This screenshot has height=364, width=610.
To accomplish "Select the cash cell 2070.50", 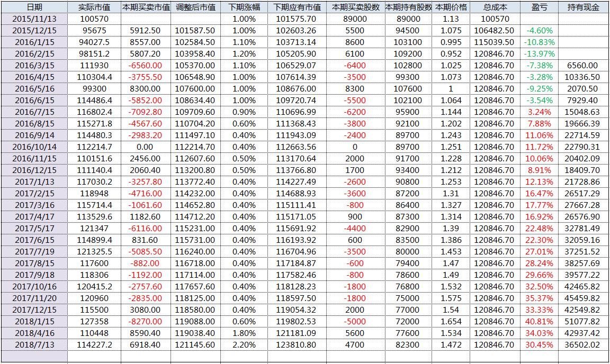I will click(x=583, y=89).
